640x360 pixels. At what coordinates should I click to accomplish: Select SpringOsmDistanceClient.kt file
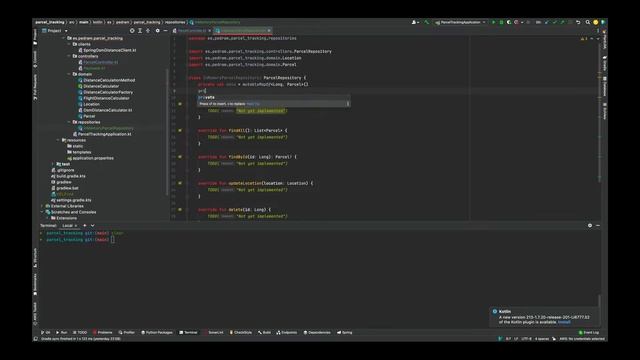pos(107,50)
